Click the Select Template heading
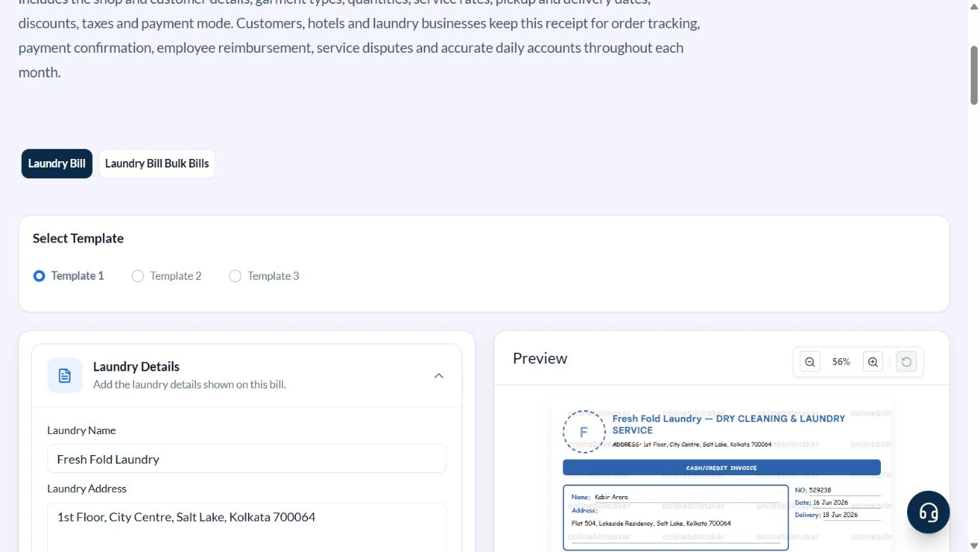Image resolution: width=980 pixels, height=552 pixels. (78, 238)
